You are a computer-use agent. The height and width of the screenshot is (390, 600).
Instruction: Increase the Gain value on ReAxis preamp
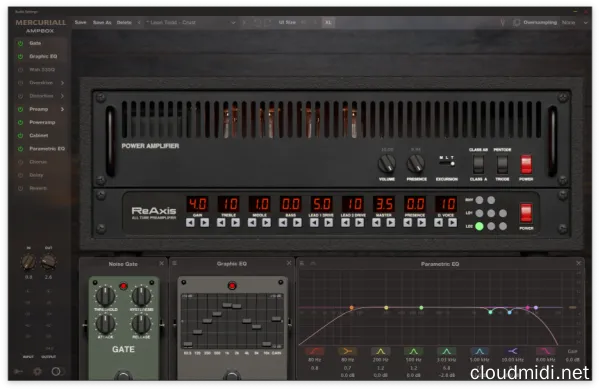click(x=205, y=223)
